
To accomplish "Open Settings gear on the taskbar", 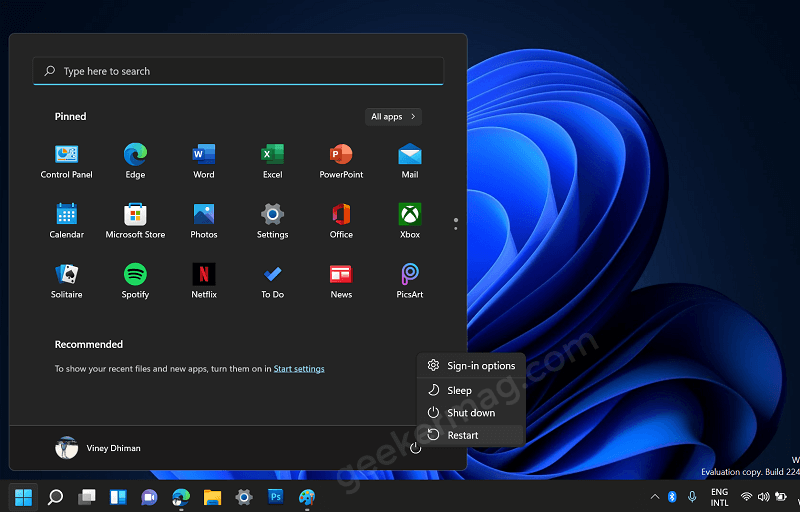I will click(244, 497).
